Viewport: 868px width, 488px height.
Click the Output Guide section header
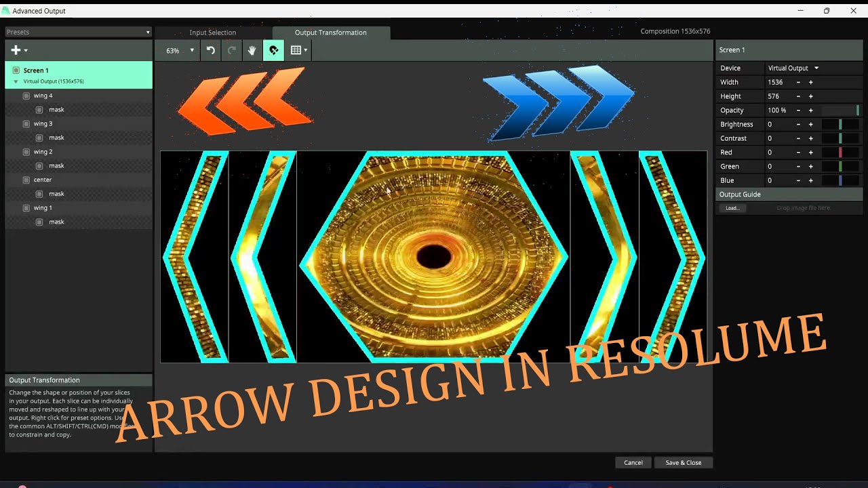(789, 195)
